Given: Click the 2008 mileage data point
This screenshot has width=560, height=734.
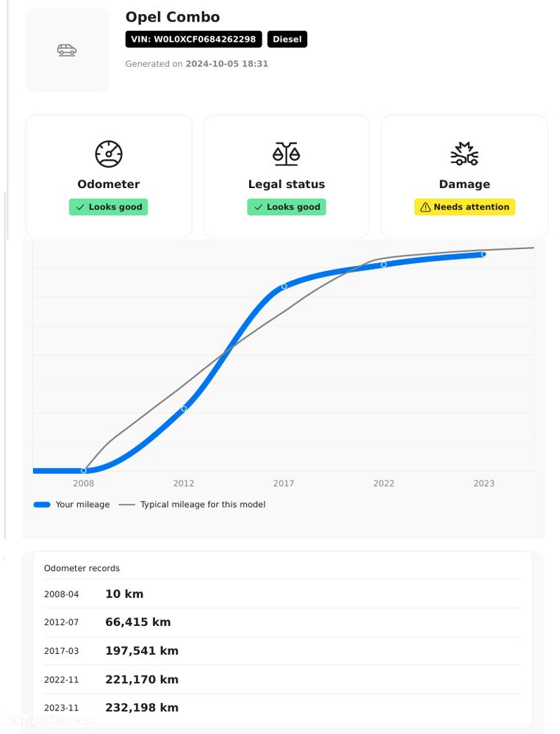Looking at the screenshot, I should click(x=84, y=470).
